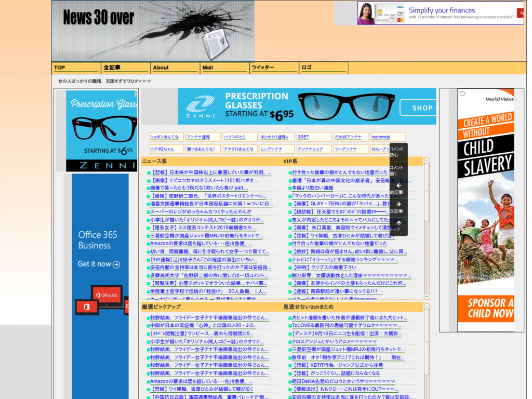Click the next article (次記事) arrow icon

398,204
